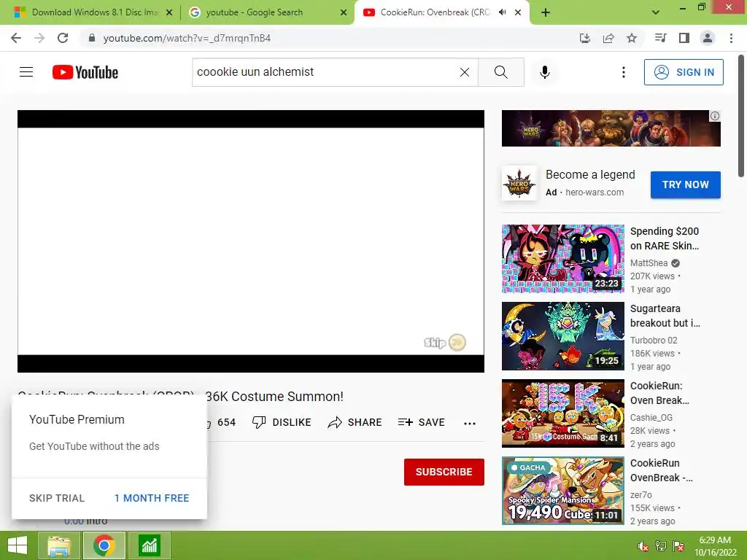Open Sugarteara breakout video title

pyautogui.click(x=665, y=316)
